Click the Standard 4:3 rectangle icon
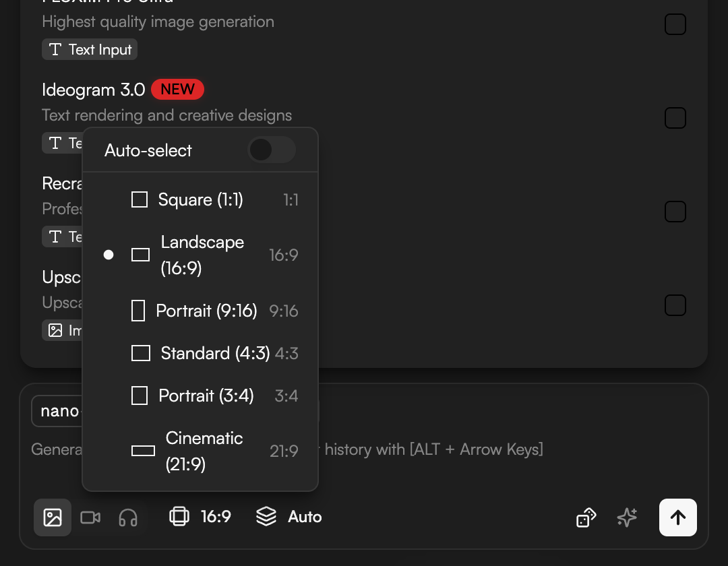 click(141, 354)
